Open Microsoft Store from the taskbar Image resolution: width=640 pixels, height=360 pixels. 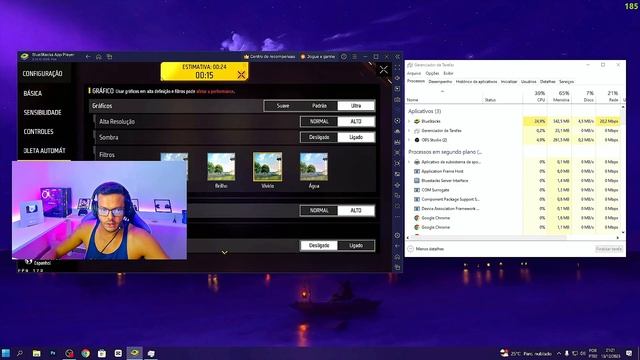coord(102,353)
